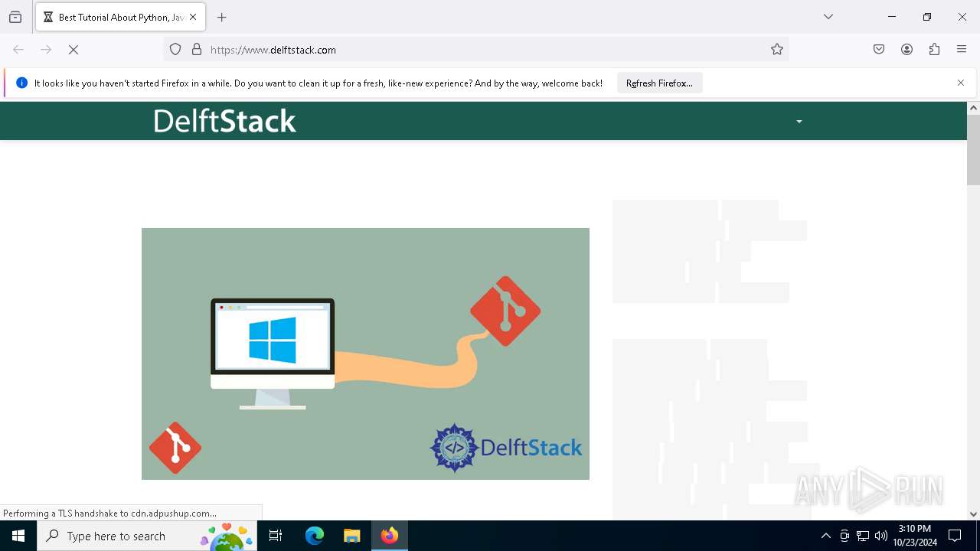
Task: Open the network status tray icon
Action: pyautogui.click(x=863, y=536)
